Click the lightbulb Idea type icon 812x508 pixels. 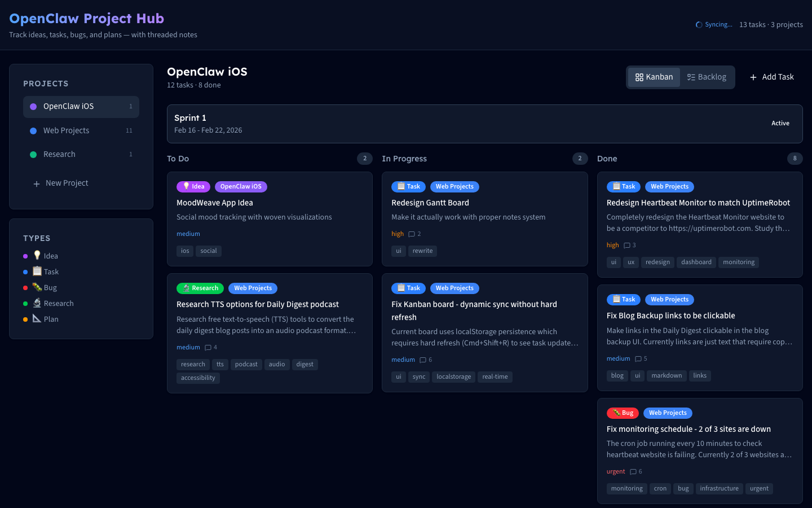(37, 255)
